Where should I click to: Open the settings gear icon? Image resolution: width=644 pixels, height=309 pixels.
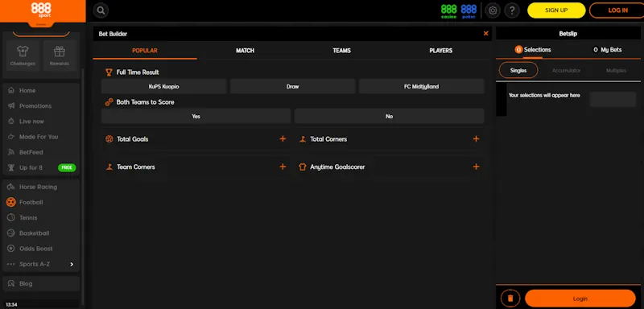point(493,10)
